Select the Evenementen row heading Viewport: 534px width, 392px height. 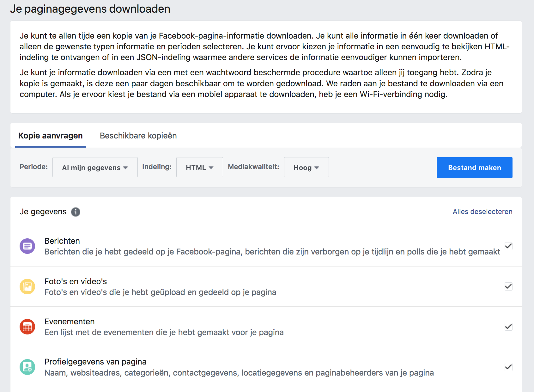[70, 322]
